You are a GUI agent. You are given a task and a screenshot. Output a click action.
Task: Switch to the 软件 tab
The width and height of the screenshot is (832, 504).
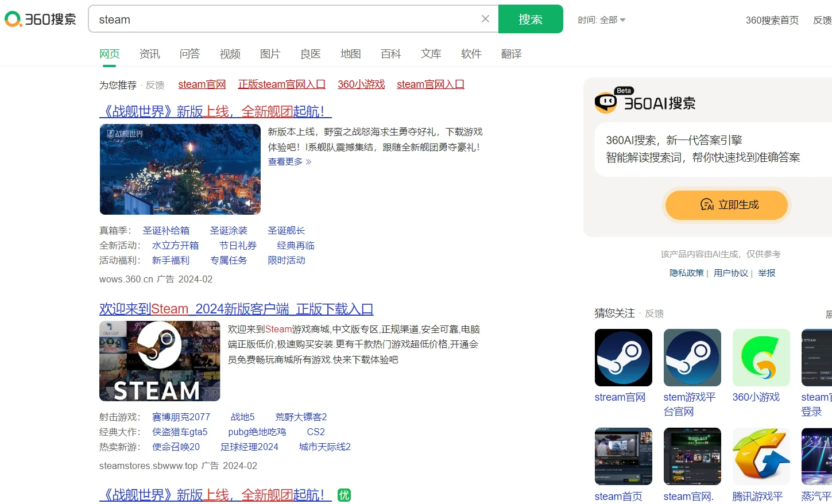[471, 54]
